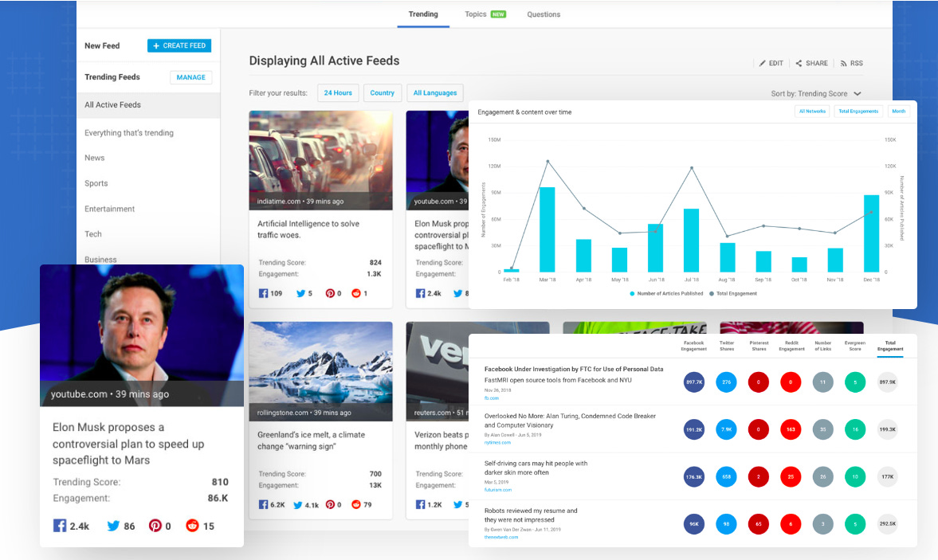Click the thenextweb.com source link

(500, 537)
